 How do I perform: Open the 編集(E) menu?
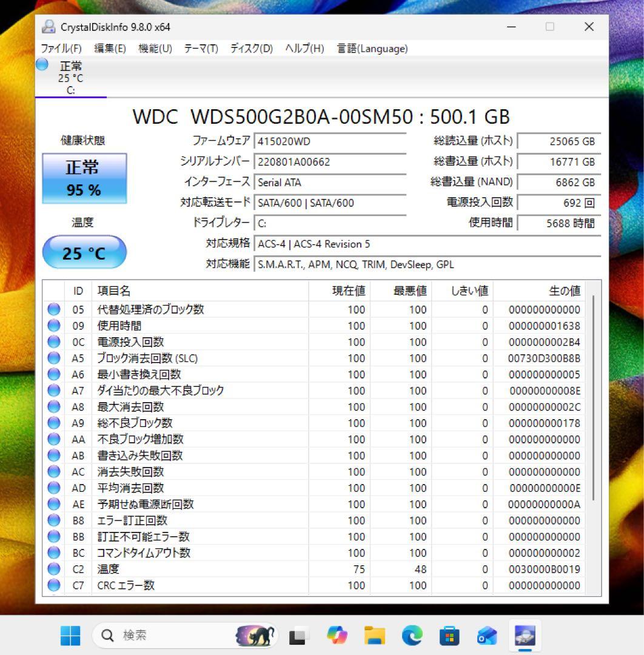pyautogui.click(x=110, y=49)
